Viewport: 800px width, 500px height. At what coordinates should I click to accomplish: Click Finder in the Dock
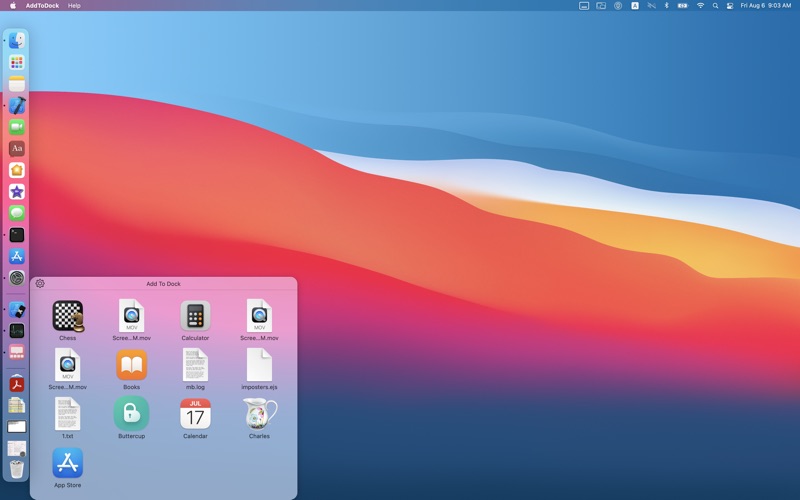click(17, 40)
